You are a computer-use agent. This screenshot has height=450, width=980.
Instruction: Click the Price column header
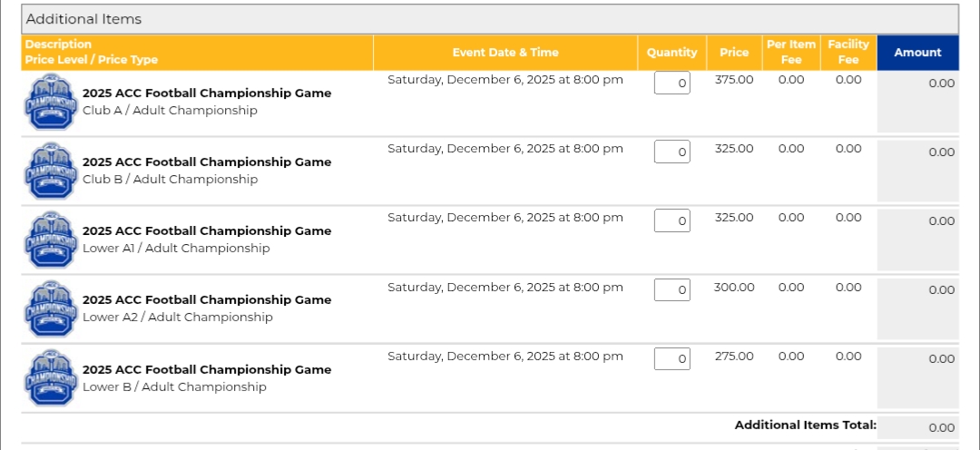point(734,53)
